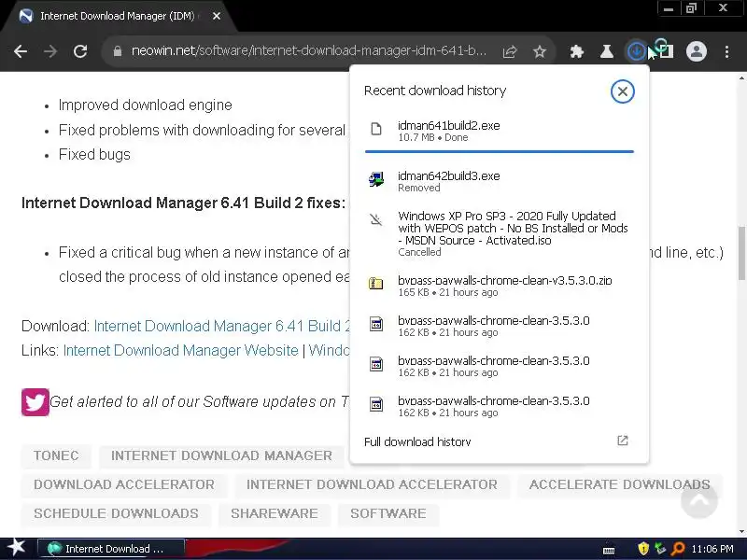Image resolution: width=747 pixels, height=560 pixels.
Task: Open the Chrome Labs flask icon
Action: 606,51
